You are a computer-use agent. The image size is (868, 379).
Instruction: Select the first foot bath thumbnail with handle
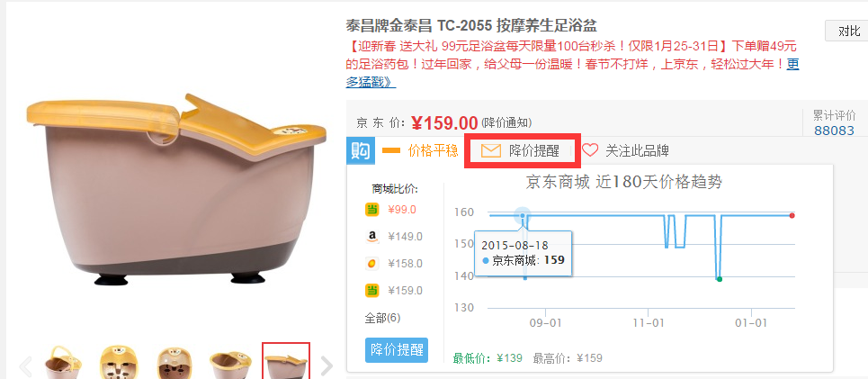tap(63, 363)
